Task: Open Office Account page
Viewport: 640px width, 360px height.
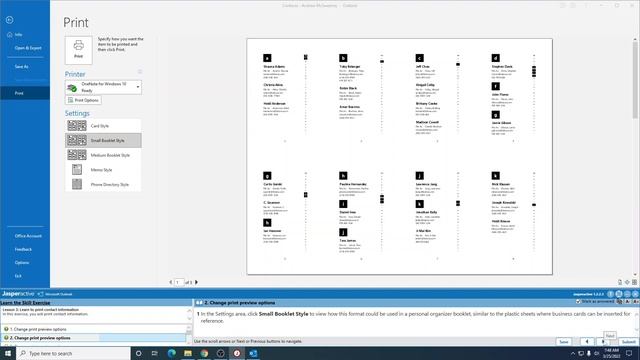Action: pos(28,236)
